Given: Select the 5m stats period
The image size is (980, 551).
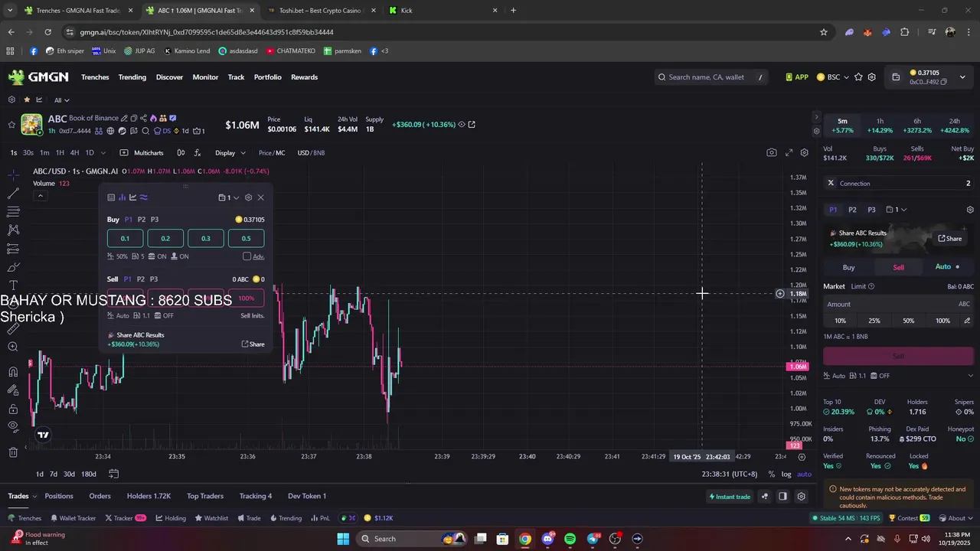Looking at the screenshot, I should pyautogui.click(x=842, y=126).
